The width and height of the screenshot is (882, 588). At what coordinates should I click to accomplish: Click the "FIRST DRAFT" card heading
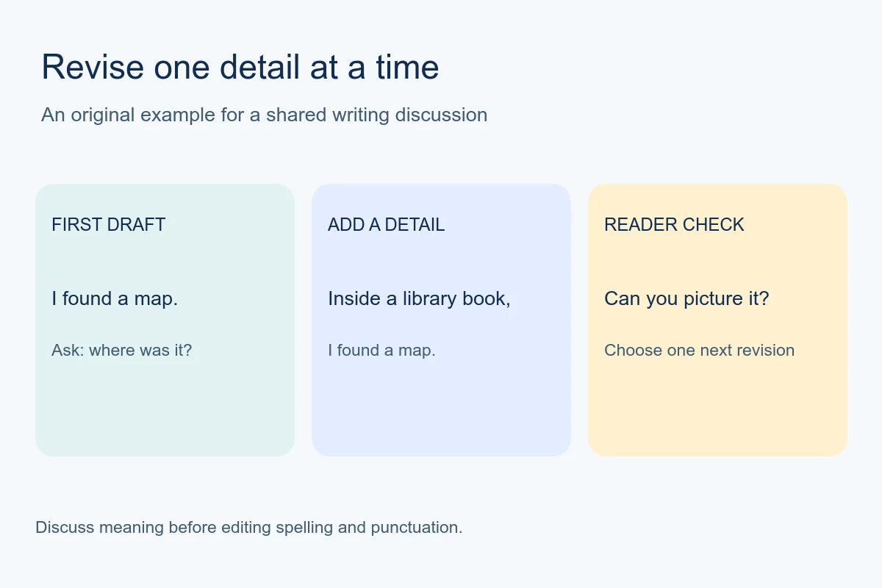[109, 225]
